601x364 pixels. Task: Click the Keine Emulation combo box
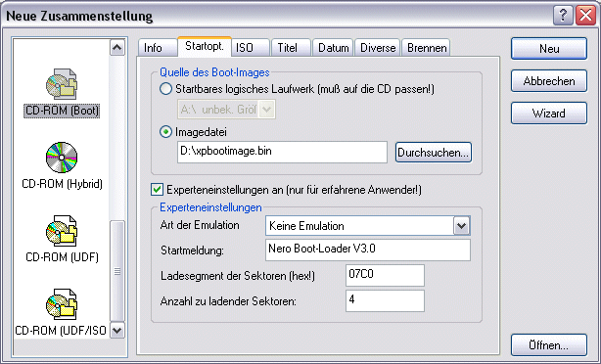[368, 226]
